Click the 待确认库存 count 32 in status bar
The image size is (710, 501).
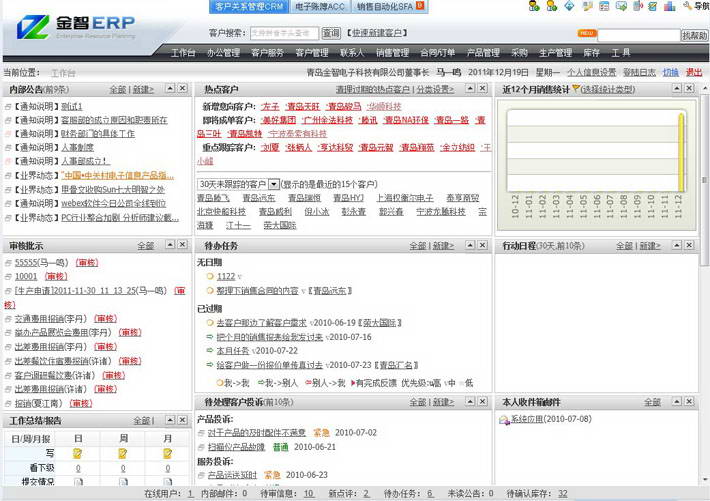(562, 494)
